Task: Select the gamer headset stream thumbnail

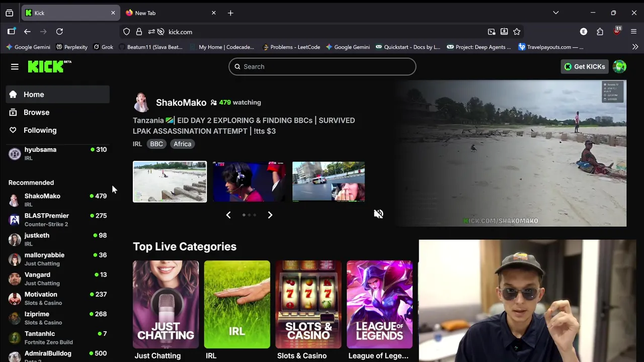Action: pyautogui.click(x=249, y=182)
